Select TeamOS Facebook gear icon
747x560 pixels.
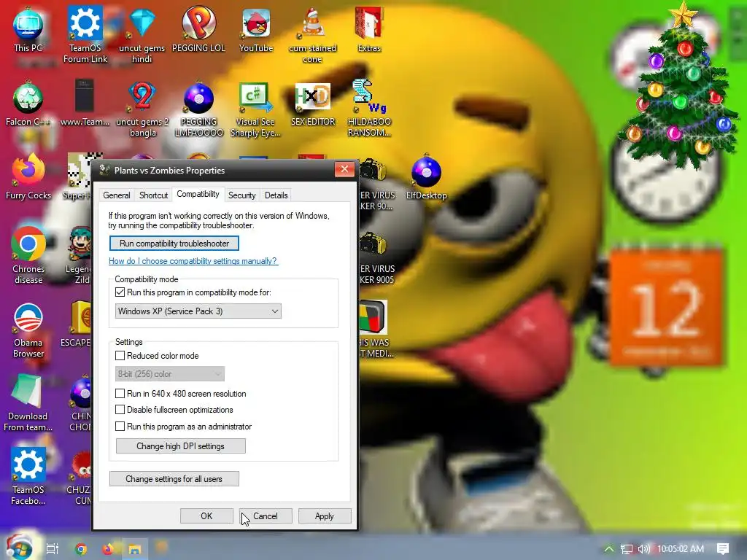[28, 476]
